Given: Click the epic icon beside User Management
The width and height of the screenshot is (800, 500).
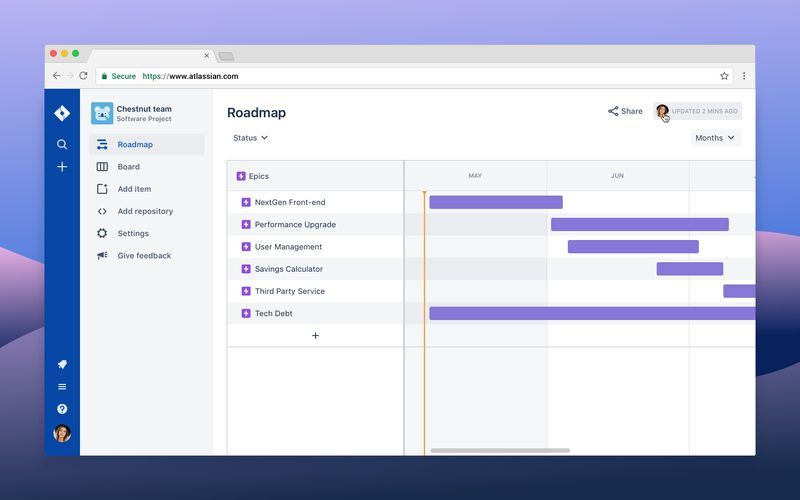Looking at the screenshot, I should [246, 246].
